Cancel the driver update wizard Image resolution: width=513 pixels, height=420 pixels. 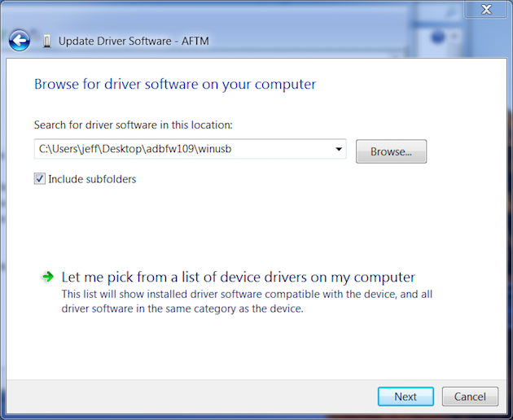click(x=470, y=396)
